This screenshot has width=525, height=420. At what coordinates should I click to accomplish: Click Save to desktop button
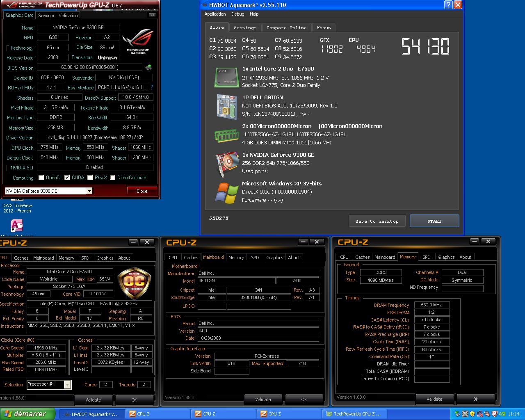(377, 221)
